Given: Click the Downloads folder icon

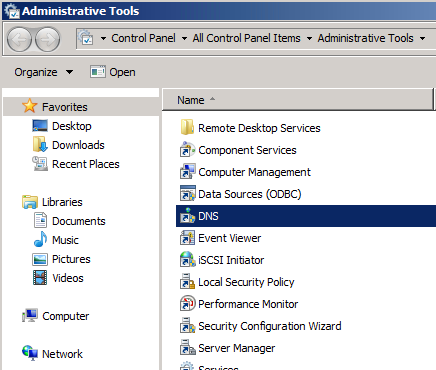Looking at the screenshot, I should coord(40,144).
